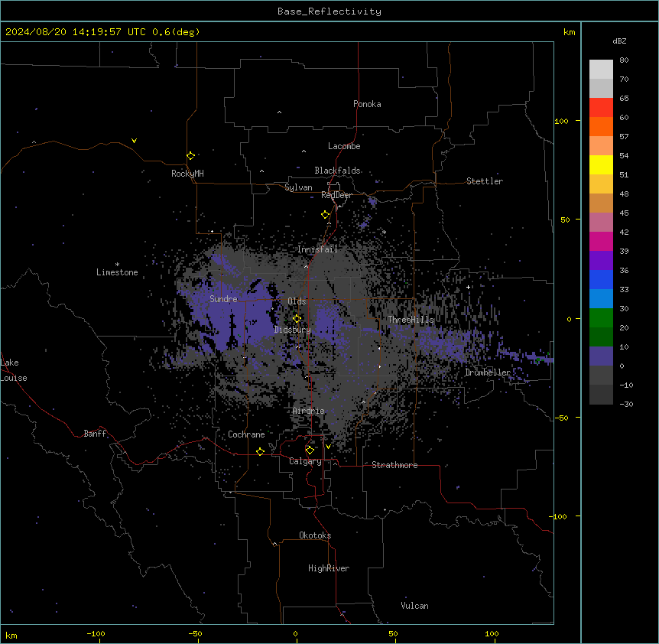Click the Airdrie map label
The height and width of the screenshot is (644, 659).
pos(309,411)
